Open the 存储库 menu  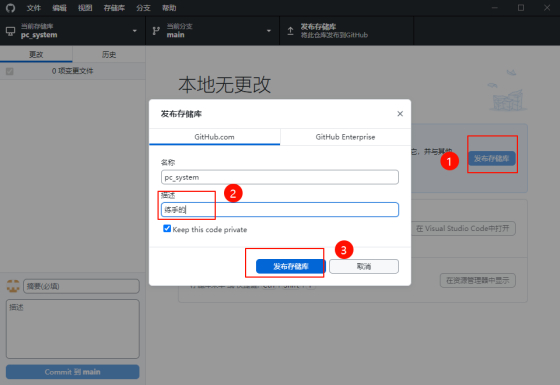tap(114, 8)
